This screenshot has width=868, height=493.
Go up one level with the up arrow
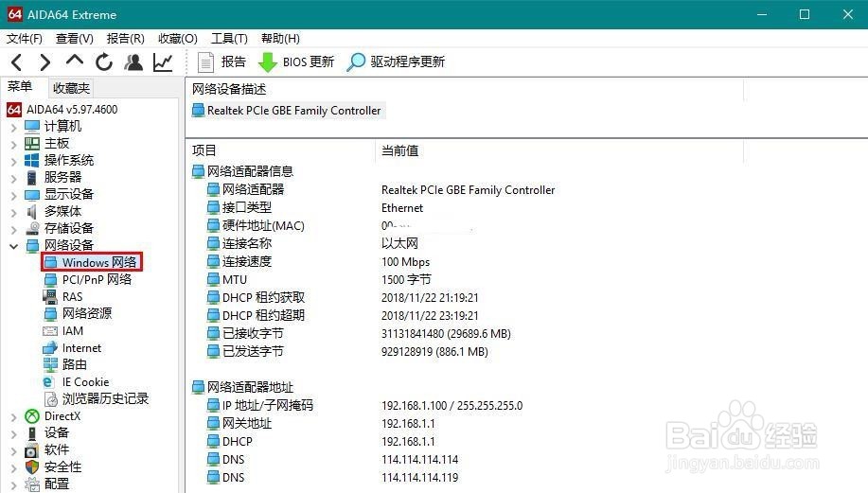[x=74, y=61]
